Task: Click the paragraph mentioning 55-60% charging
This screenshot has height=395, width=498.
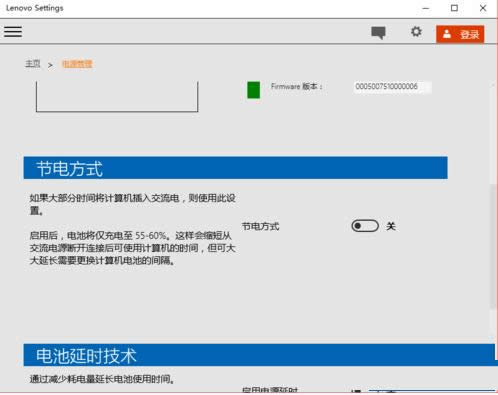Action: 132,248
